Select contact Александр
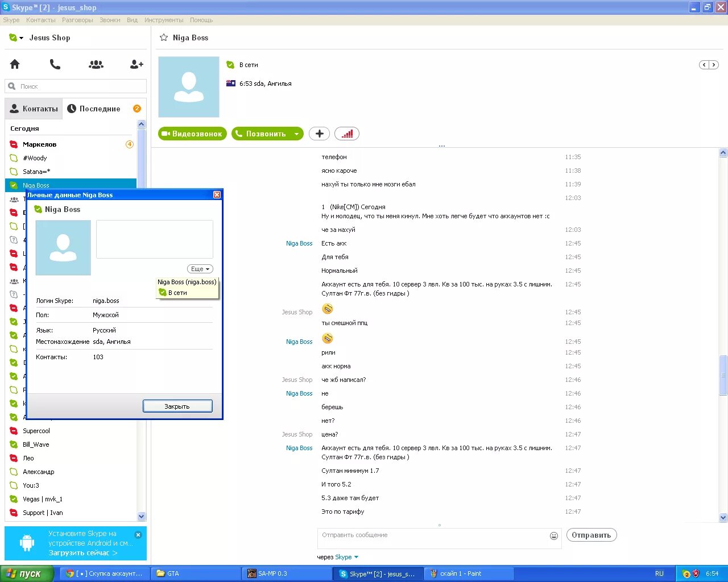The width and height of the screenshot is (728, 582). click(x=71, y=472)
